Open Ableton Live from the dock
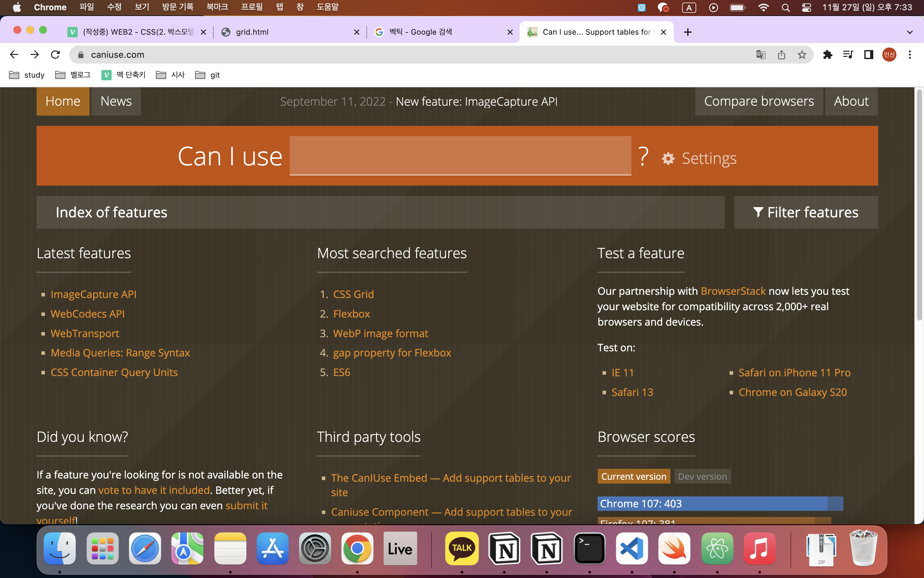 [400, 548]
